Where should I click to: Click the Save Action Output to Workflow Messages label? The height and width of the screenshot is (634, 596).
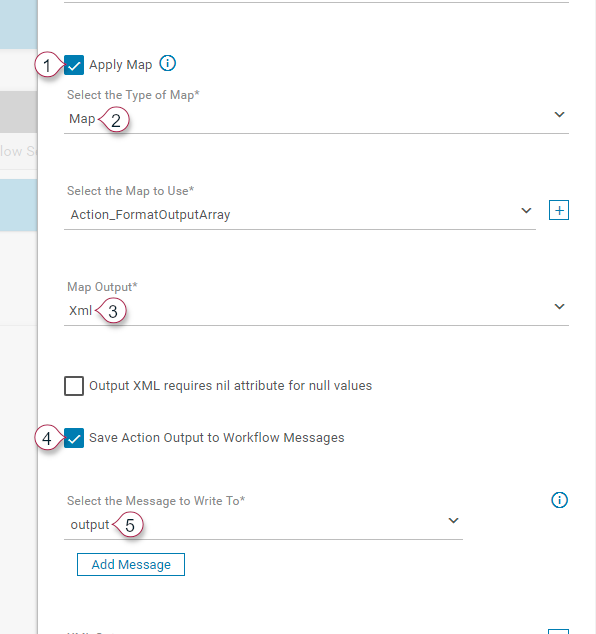click(x=217, y=438)
